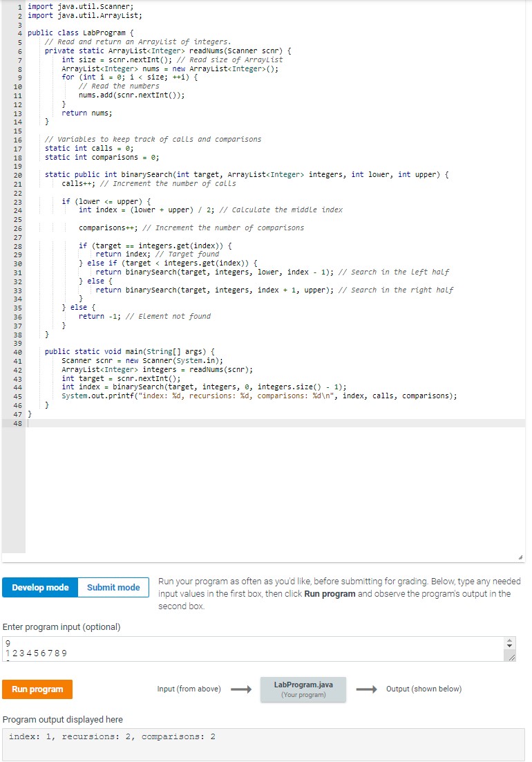Click the '// Element not found' comment
The width and height of the screenshot is (532, 762).
tap(168, 317)
